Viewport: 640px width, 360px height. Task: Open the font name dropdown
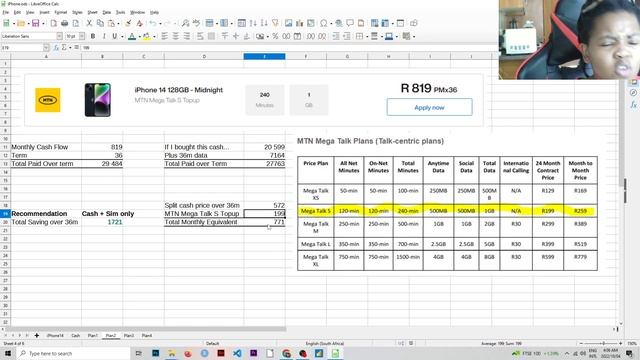[59, 36]
